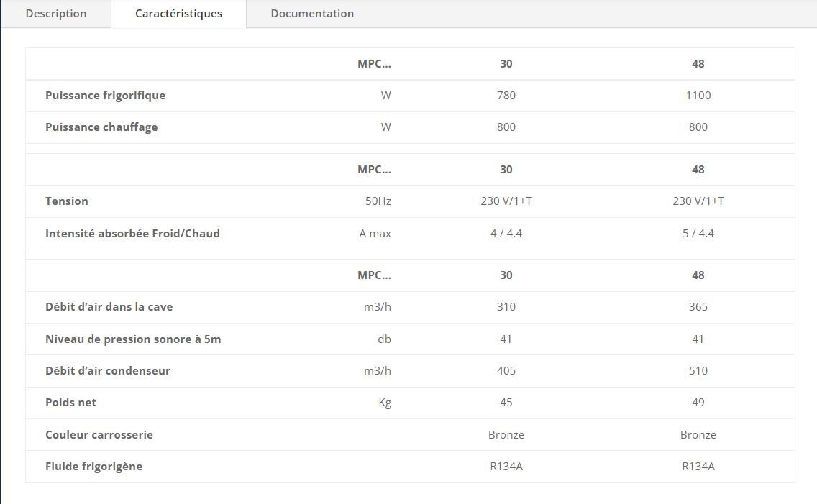The height and width of the screenshot is (504, 817).
Task: Select the 4 / 4.4 current value
Action: [506, 233]
